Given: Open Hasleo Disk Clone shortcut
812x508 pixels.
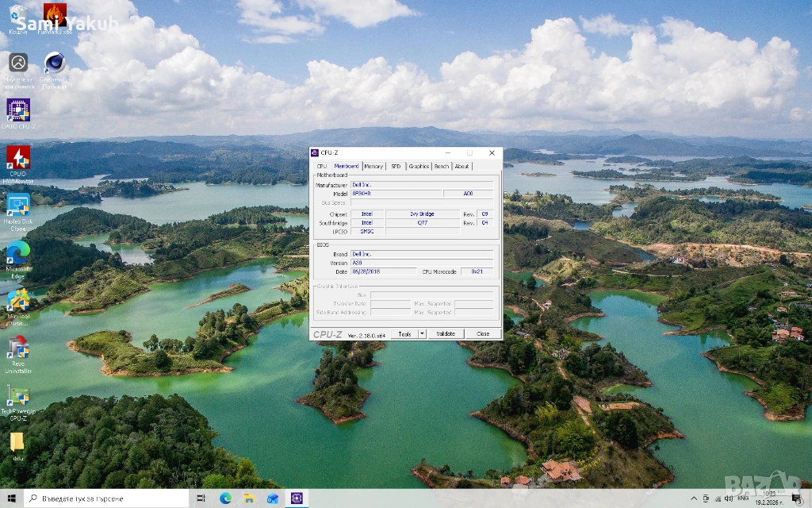Looking at the screenshot, I should 17,206.
